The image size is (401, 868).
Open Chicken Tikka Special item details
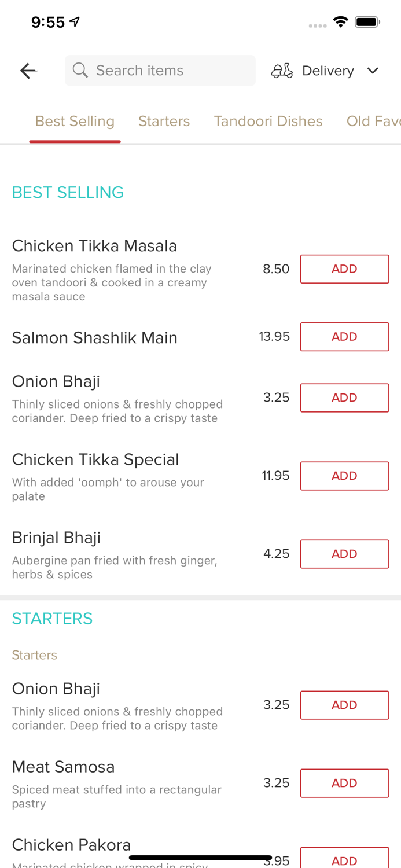pyautogui.click(x=95, y=459)
